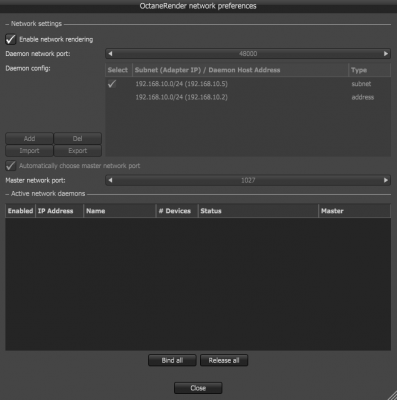Close the network preferences dialog
The width and height of the screenshot is (397, 400).
pos(198,388)
